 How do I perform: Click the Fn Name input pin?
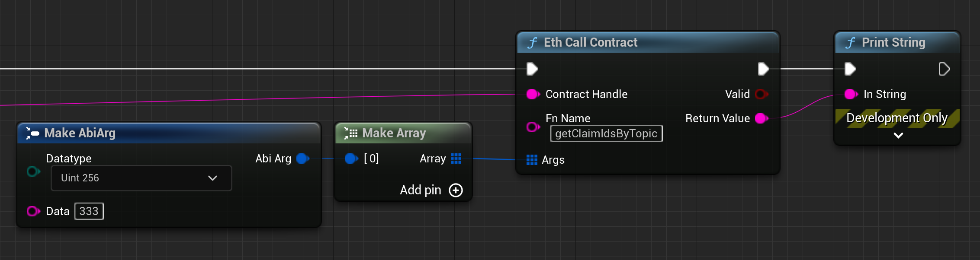click(533, 127)
